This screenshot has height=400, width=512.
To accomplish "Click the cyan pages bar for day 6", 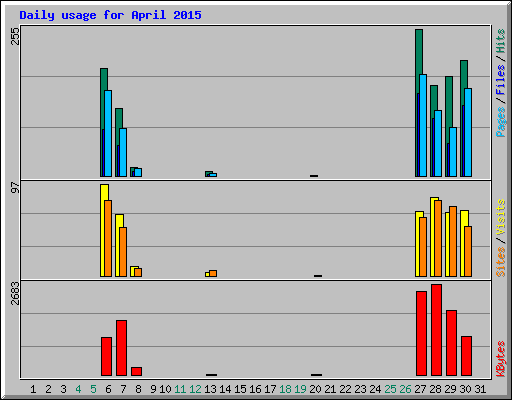I will tap(108, 133).
